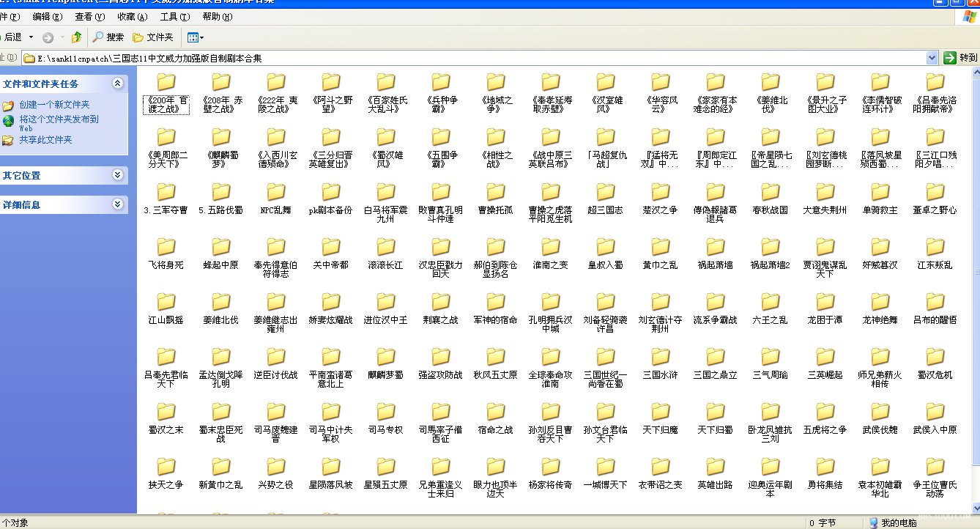
Task: Open the 收藏(A) menu
Action: pos(132,17)
